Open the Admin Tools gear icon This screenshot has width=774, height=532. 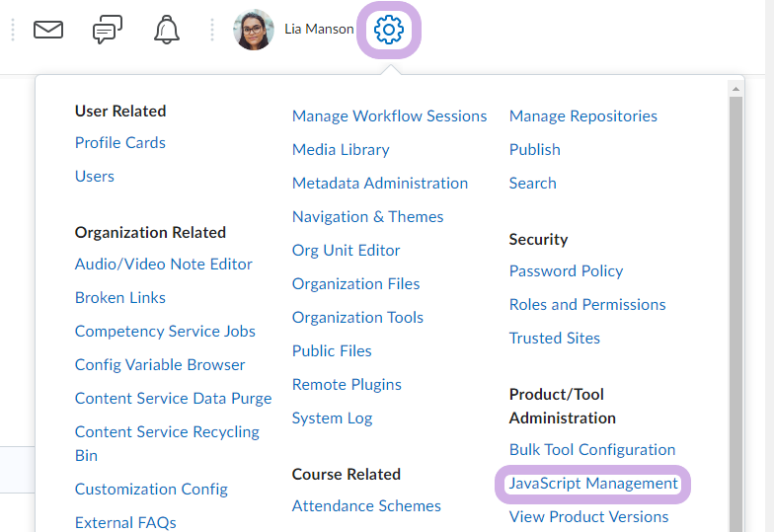[x=389, y=30]
